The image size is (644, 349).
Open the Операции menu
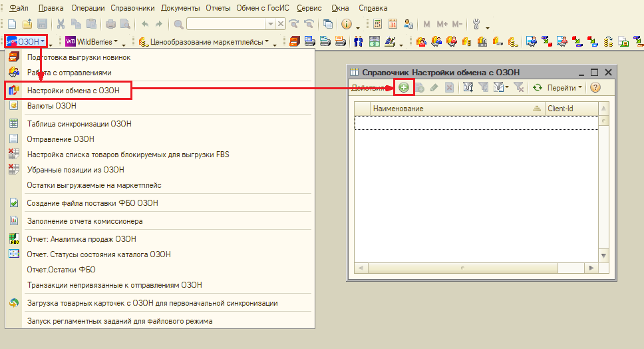click(x=88, y=8)
